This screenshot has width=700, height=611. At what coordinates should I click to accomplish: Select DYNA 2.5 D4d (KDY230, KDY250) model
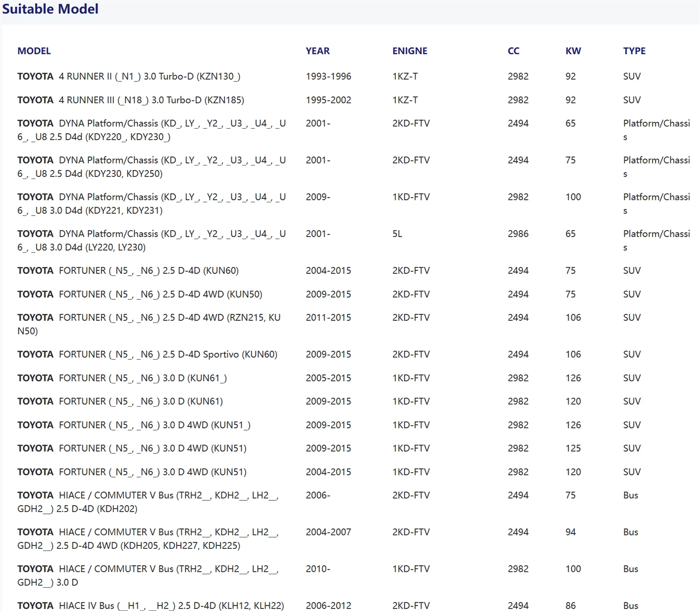151,167
